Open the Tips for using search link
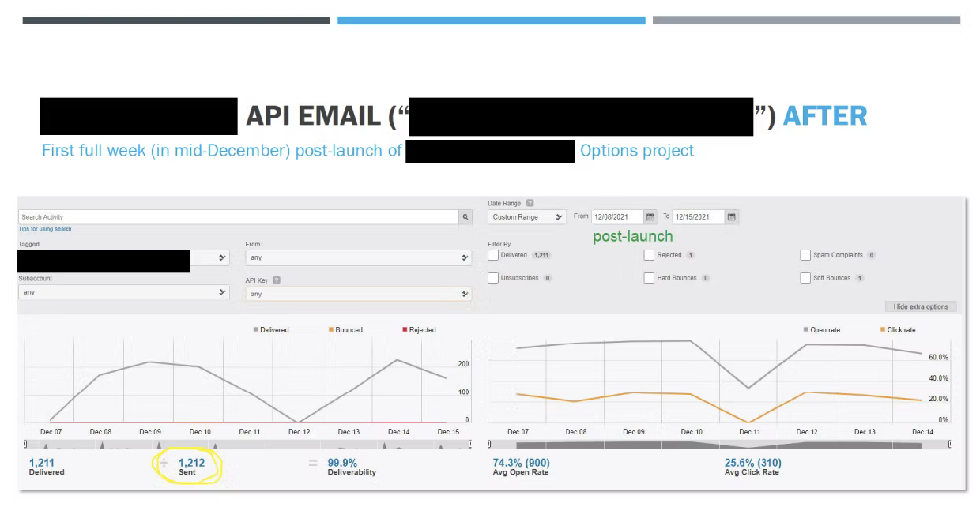Image resolution: width=980 pixels, height=507 pixels. click(45, 229)
